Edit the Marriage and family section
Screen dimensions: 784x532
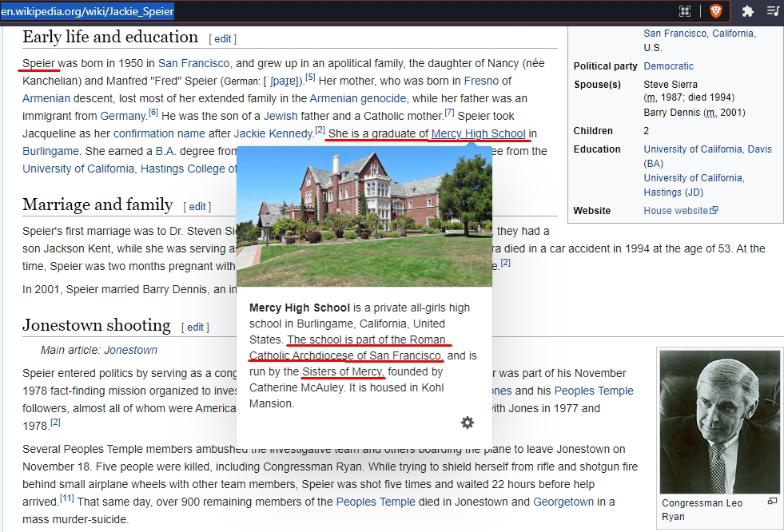click(197, 206)
